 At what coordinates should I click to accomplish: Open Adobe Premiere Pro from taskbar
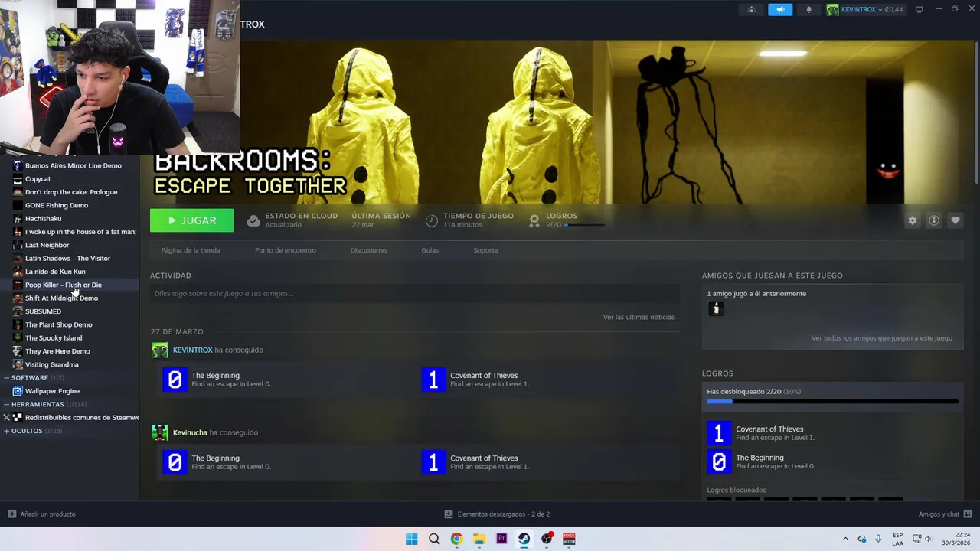[x=501, y=539]
